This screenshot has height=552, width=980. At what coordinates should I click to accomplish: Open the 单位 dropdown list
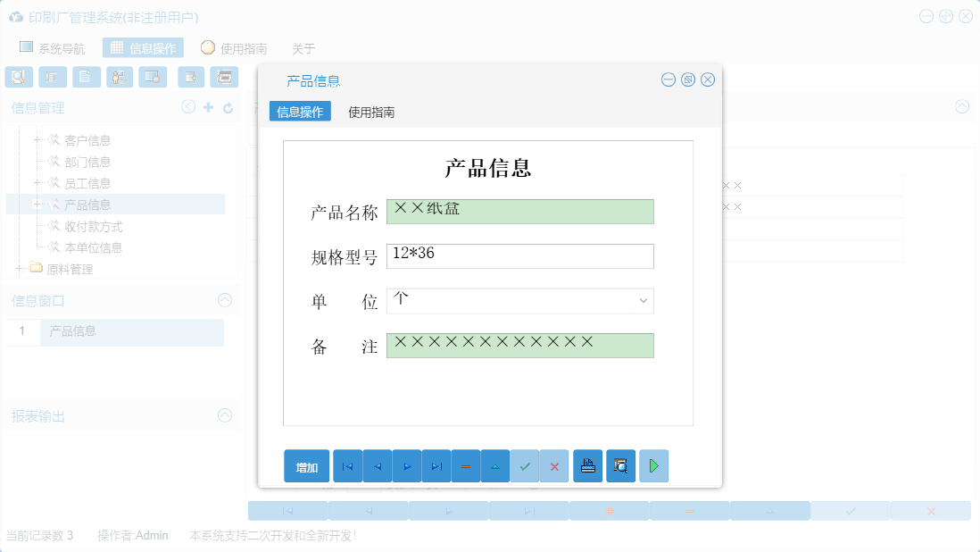(643, 301)
